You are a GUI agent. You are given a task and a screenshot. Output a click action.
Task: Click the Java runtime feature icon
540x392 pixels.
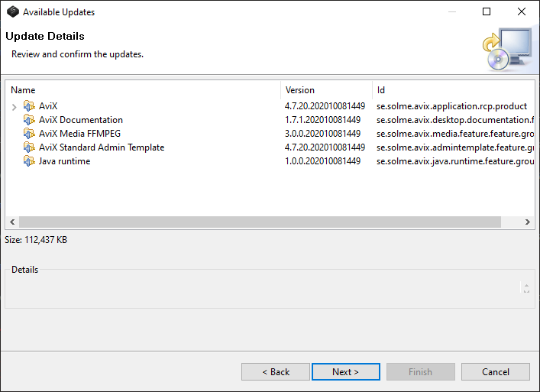point(29,161)
